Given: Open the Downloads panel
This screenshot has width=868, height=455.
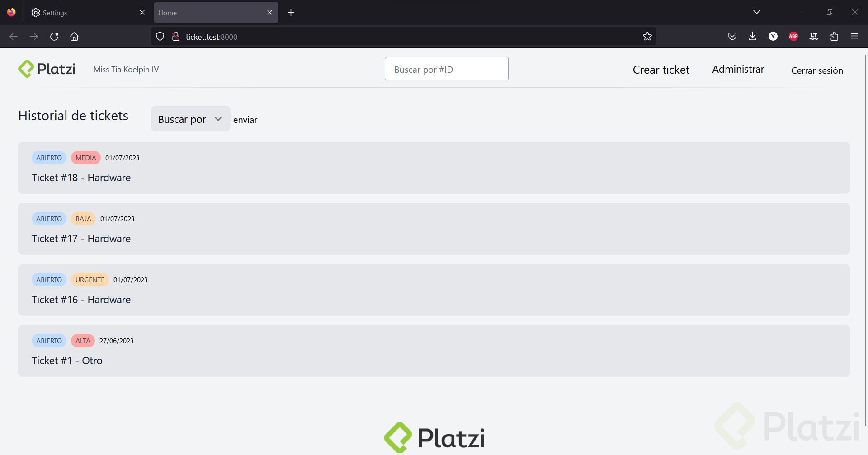Looking at the screenshot, I should pyautogui.click(x=752, y=36).
